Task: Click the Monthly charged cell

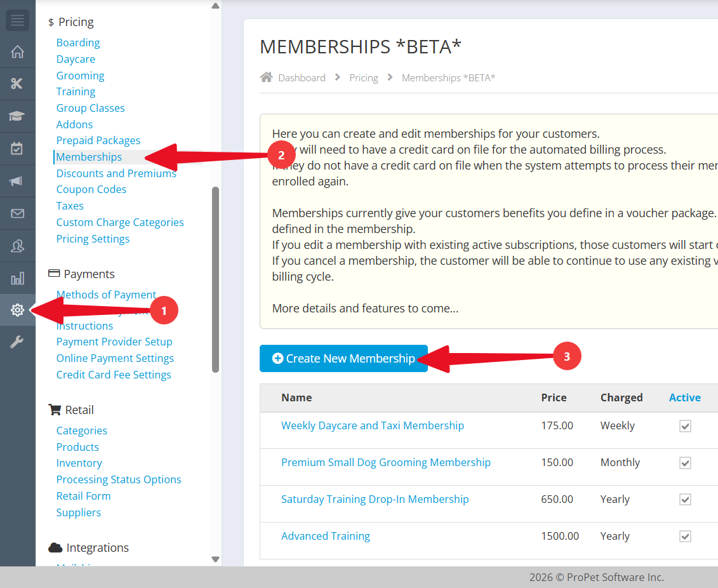Action: tap(620, 462)
